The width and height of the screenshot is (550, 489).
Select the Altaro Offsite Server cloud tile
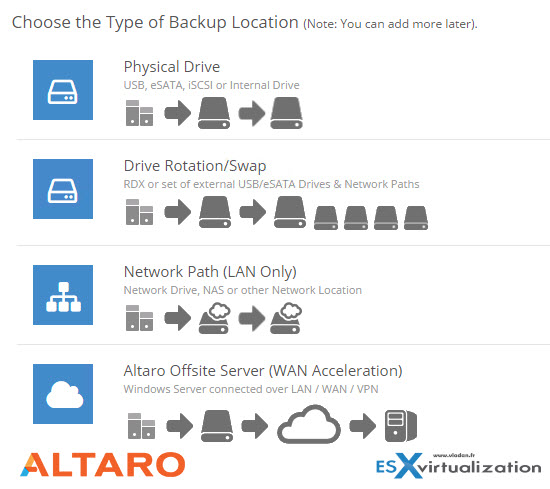click(x=63, y=394)
